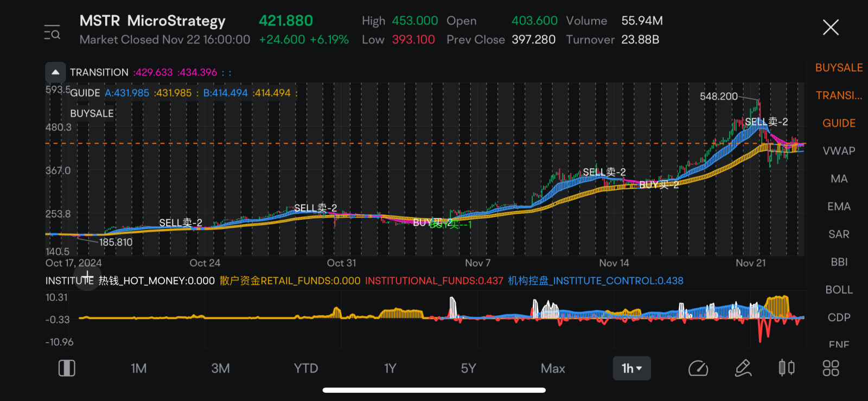Enable the SAR indicator
Screen dimensions: 868x401
tap(839, 234)
